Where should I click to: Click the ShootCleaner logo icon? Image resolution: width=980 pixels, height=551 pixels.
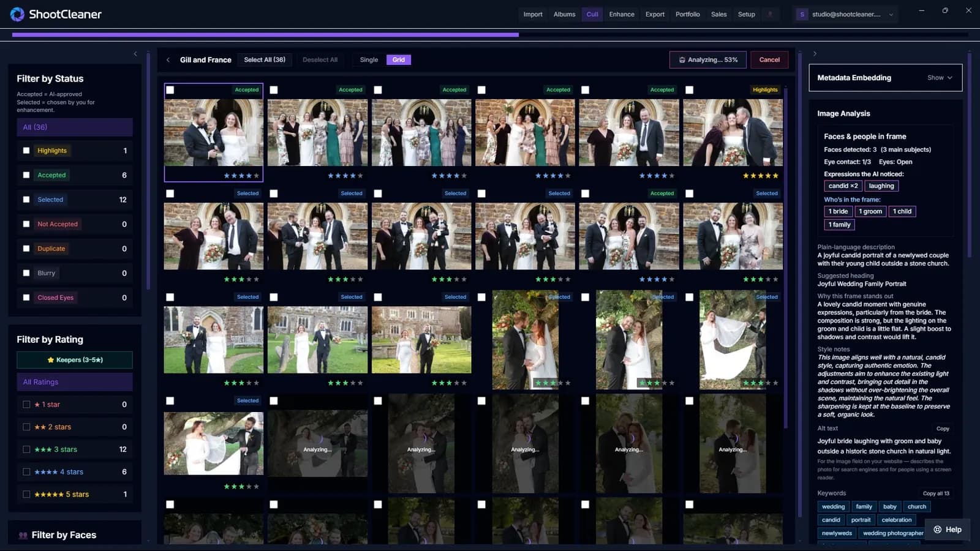tap(17, 14)
